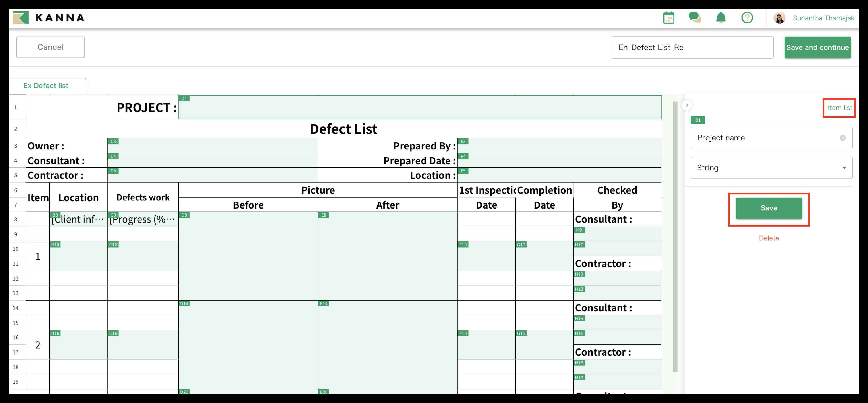Click Sunantha Thamajak's profile avatar

(x=779, y=18)
